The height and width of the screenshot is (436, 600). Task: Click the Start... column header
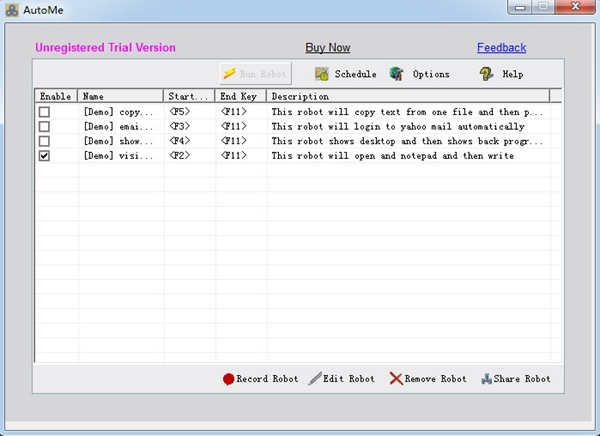pyautogui.click(x=189, y=96)
